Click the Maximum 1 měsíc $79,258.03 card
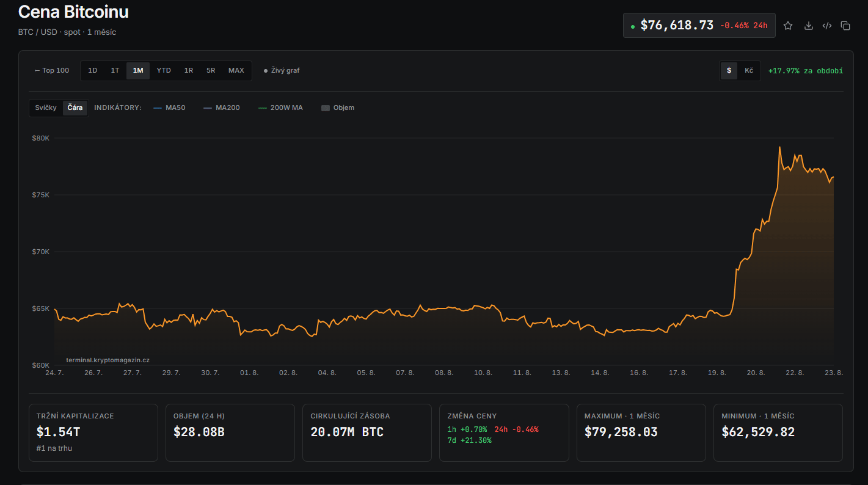The width and height of the screenshot is (868, 485). coord(641,432)
